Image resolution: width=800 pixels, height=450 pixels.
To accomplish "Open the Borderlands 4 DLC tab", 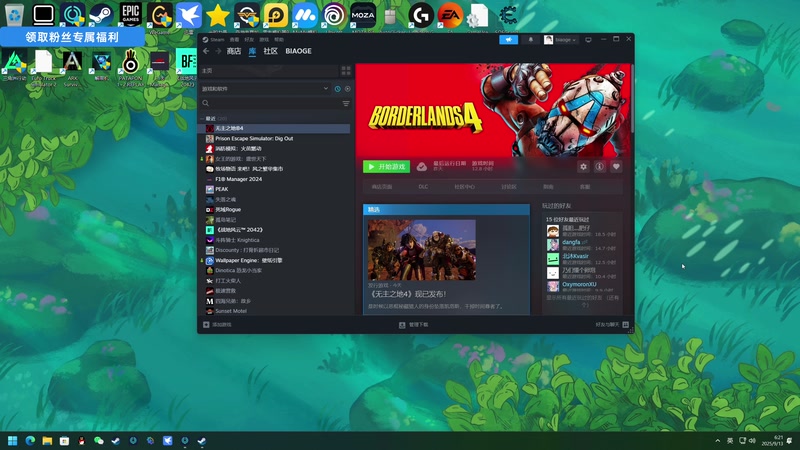I will (x=423, y=187).
